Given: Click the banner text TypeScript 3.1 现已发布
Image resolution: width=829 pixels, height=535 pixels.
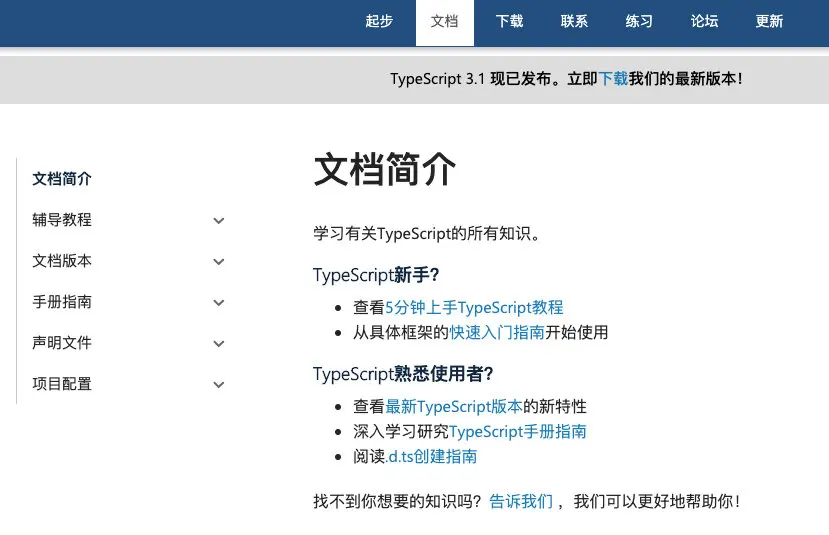Looking at the screenshot, I should tap(471, 79).
